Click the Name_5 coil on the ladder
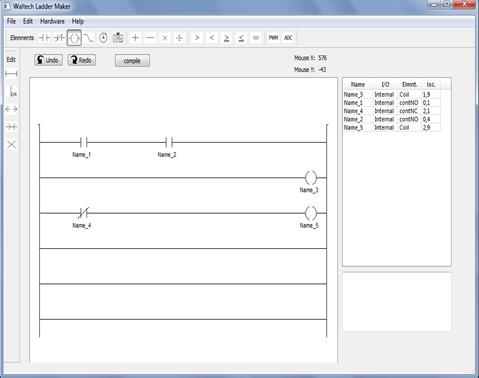479x378 pixels. (311, 213)
